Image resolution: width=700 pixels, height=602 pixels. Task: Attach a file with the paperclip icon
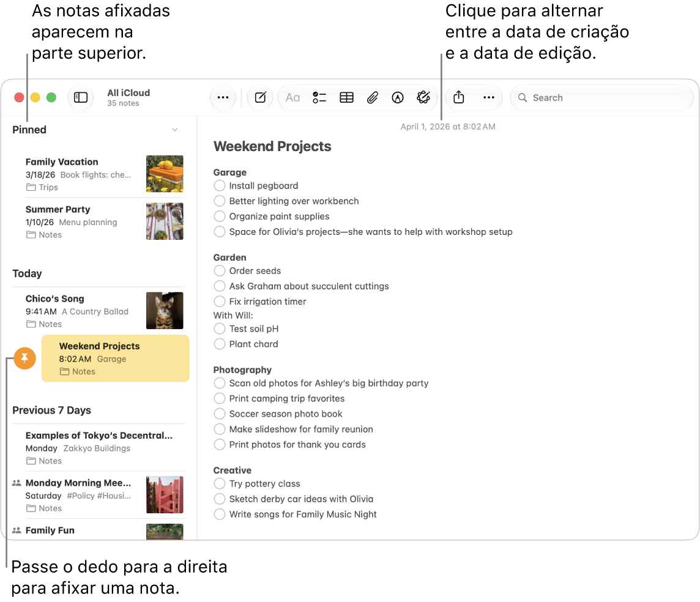coord(372,97)
